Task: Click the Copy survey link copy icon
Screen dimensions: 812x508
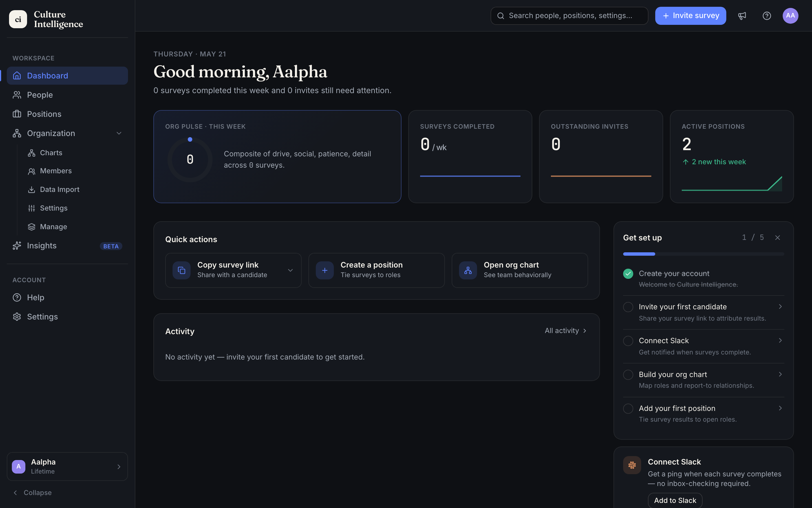Action: coord(182,270)
